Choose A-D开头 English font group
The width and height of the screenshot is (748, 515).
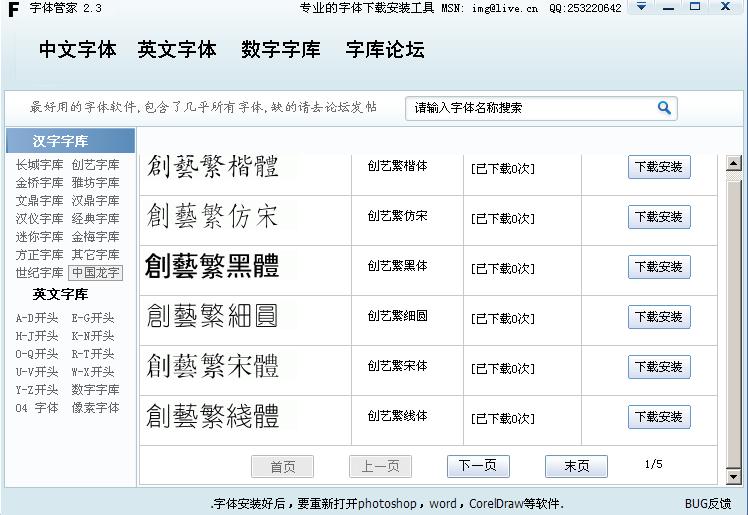pyautogui.click(x=37, y=318)
